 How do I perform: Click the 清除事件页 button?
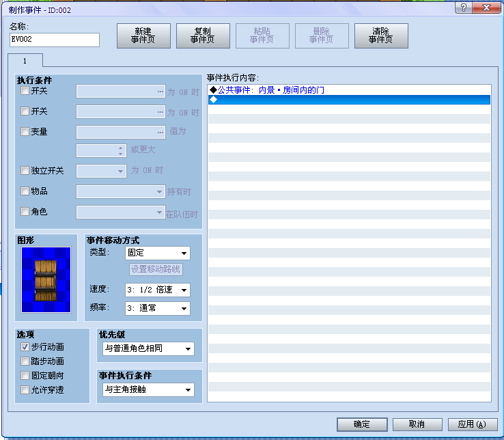click(381, 36)
